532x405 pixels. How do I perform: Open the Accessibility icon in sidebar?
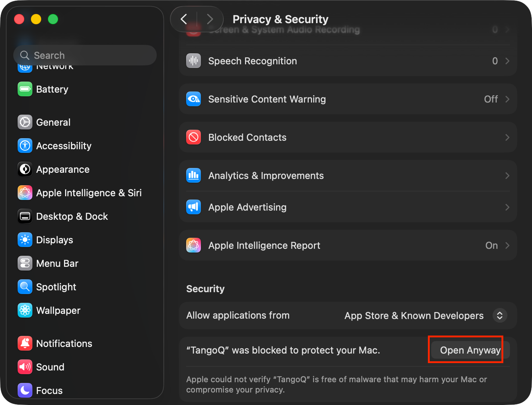[x=25, y=146]
